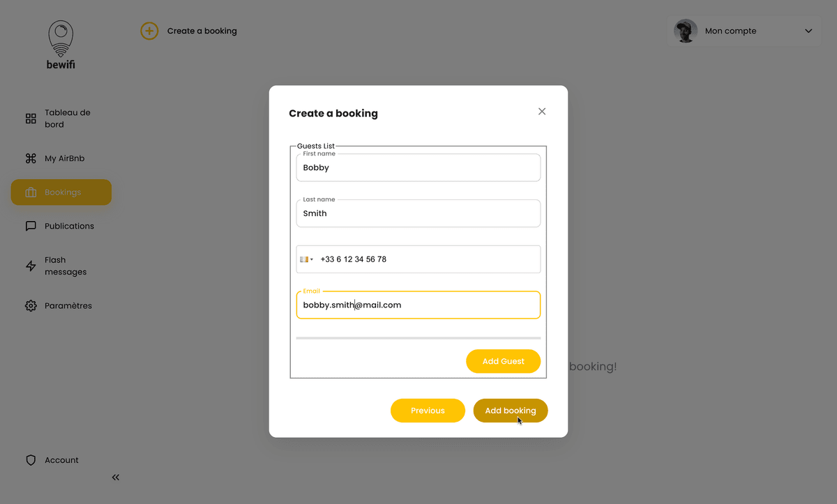
Task: Click the Flash messages lightning icon
Action: [31, 266]
